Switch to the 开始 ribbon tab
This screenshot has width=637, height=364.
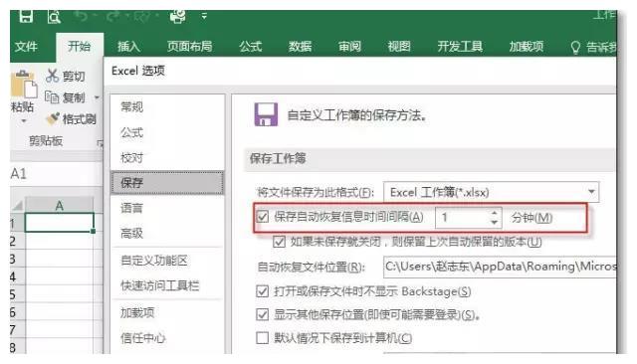(x=80, y=47)
